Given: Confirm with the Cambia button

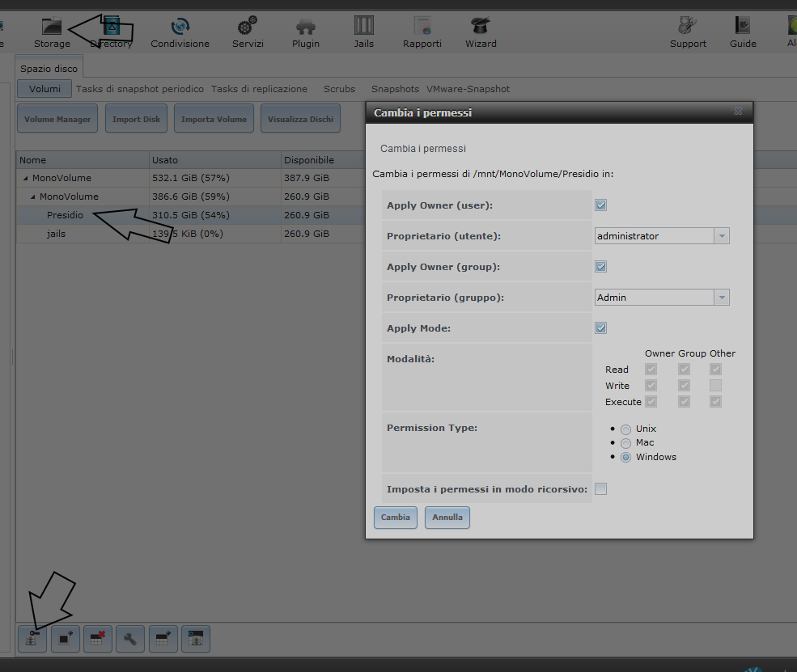Looking at the screenshot, I should point(396,518).
